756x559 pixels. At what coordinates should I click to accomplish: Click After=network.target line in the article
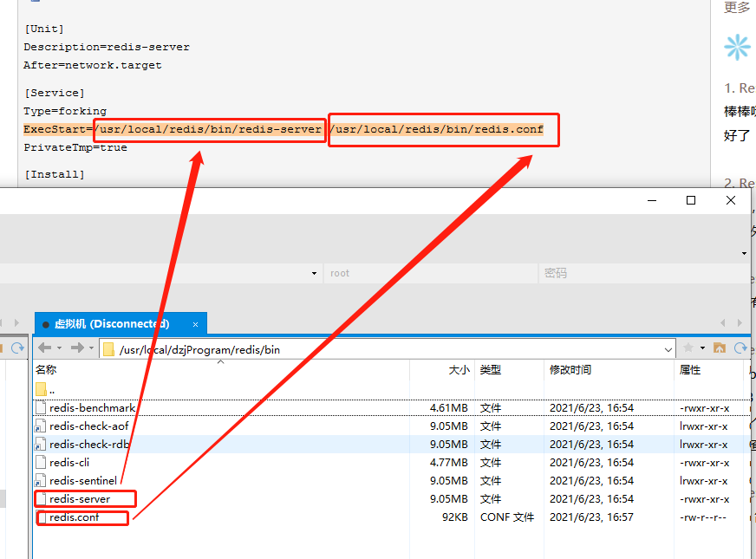[93, 65]
